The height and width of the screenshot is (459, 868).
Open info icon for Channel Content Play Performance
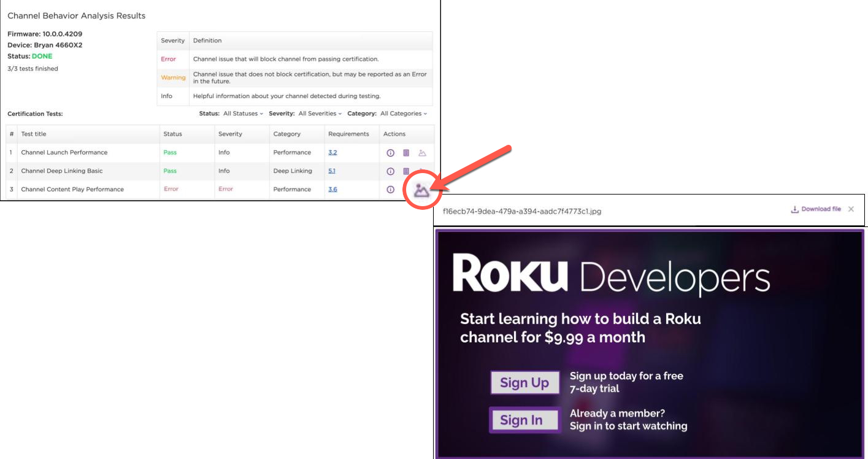click(x=390, y=190)
